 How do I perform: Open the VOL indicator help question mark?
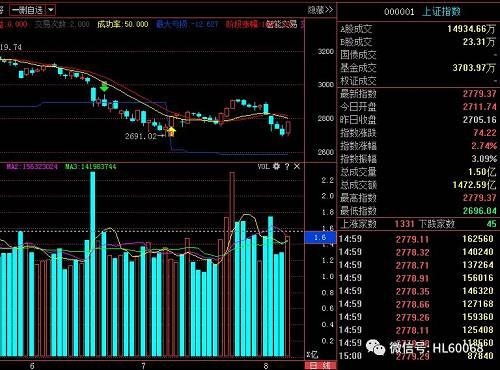(x=287, y=166)
